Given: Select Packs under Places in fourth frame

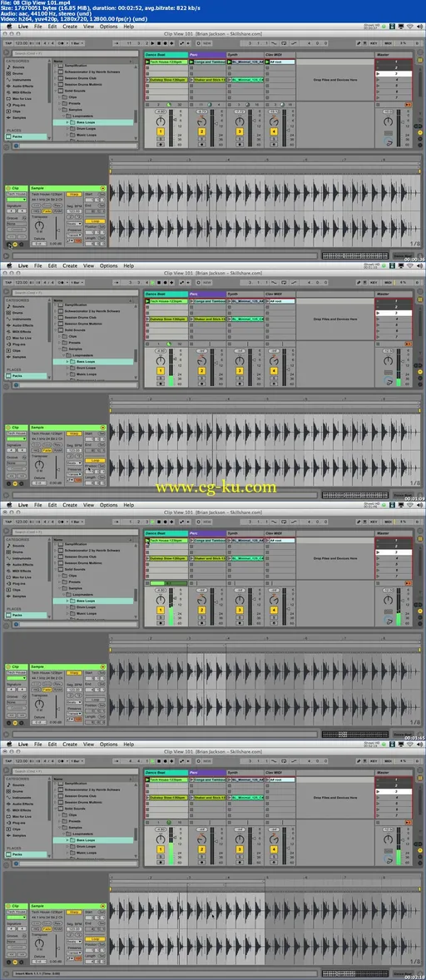Looking at the screenshot, I should 25,855.
